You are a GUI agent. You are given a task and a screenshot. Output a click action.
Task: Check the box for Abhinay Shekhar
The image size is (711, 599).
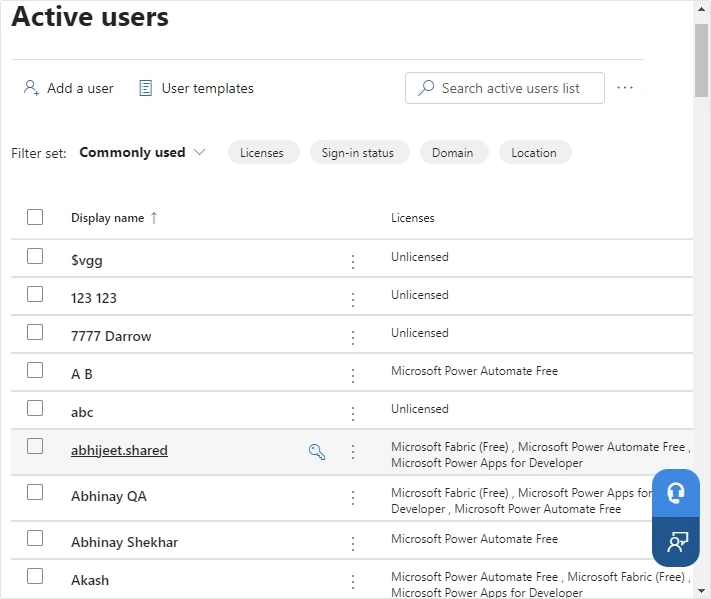(35, 538)
